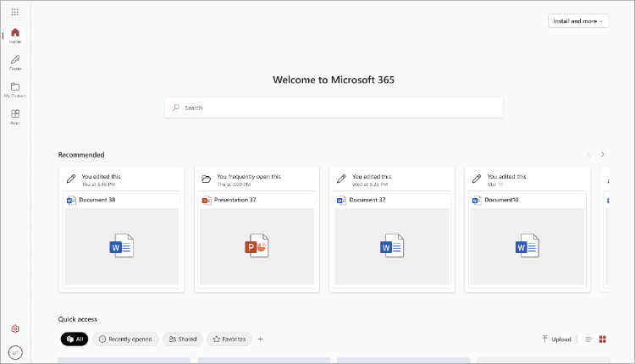Viewport: 635px width, 364px height.
Task: Click the small Word icon beside Document 38
Action: [71, 200]
